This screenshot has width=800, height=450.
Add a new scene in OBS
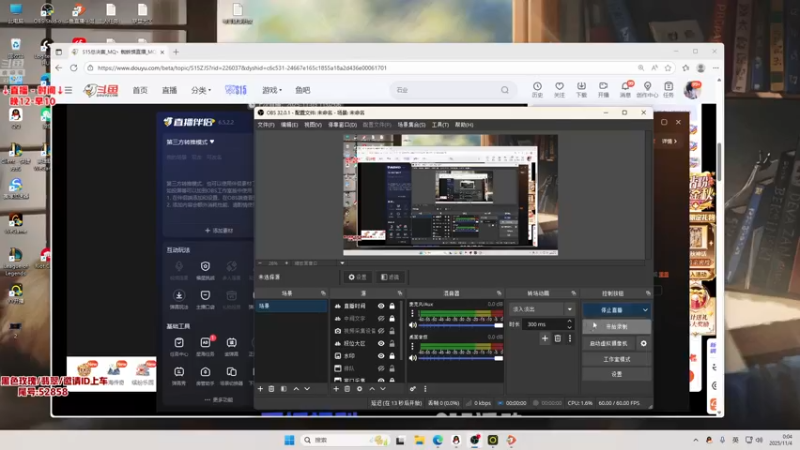[x=260, y=389]
